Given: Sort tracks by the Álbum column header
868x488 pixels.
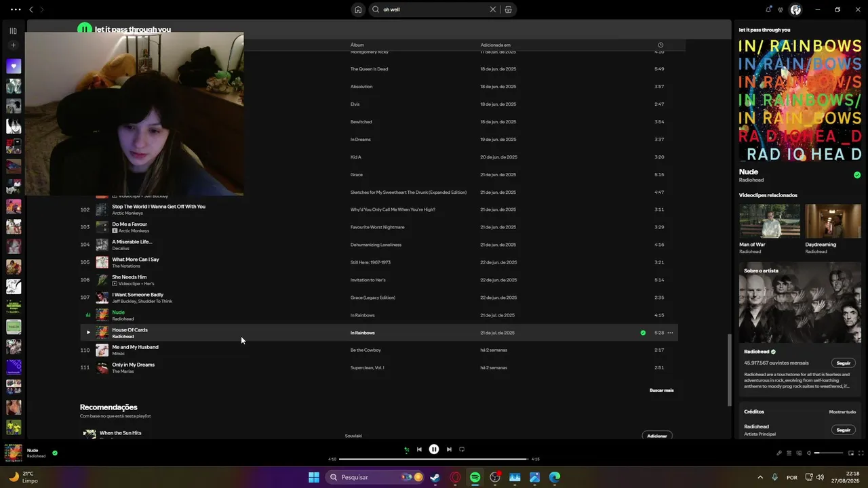Looking at the screenshot, I should 357,45.
